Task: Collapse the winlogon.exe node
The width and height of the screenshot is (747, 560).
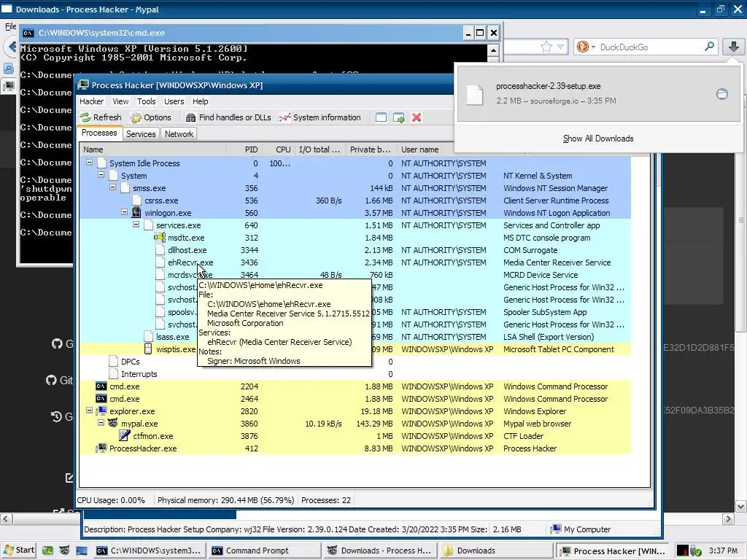Action: (x=124, y=212)
